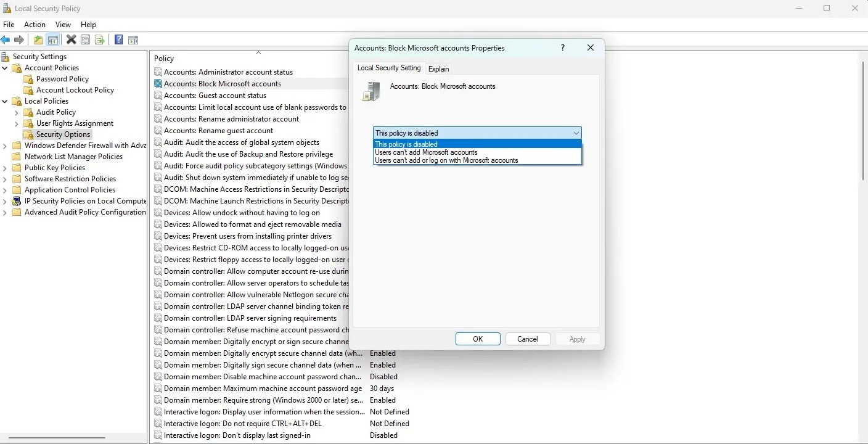Toggle the Show/Hide Console Tree icon
The width and height of the screenshot is (868, 444).
pyautogui.click(x=53, y=39)
